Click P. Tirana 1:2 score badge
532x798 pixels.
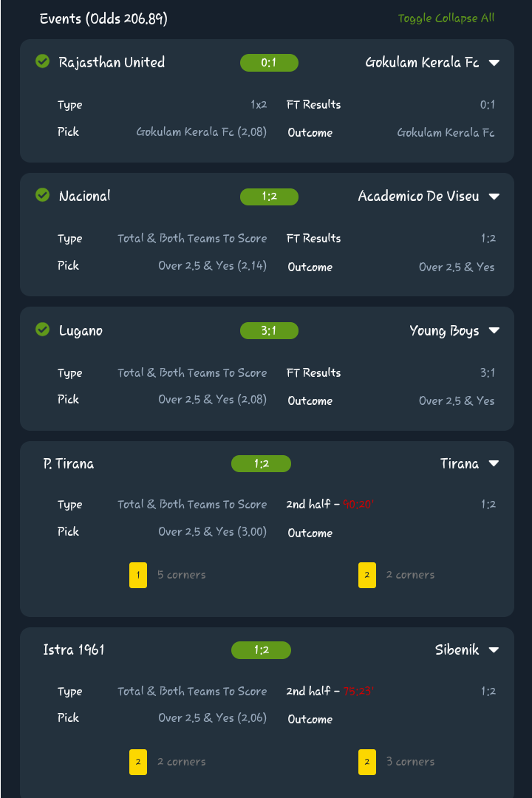(x=261, y=464)
